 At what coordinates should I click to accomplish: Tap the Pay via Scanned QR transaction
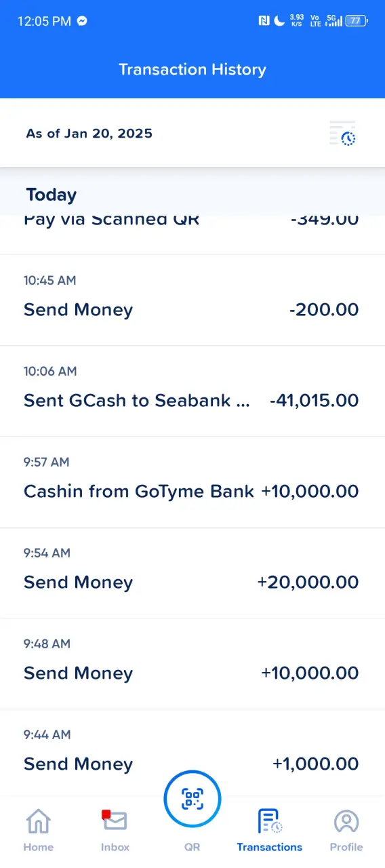(192, 235)
